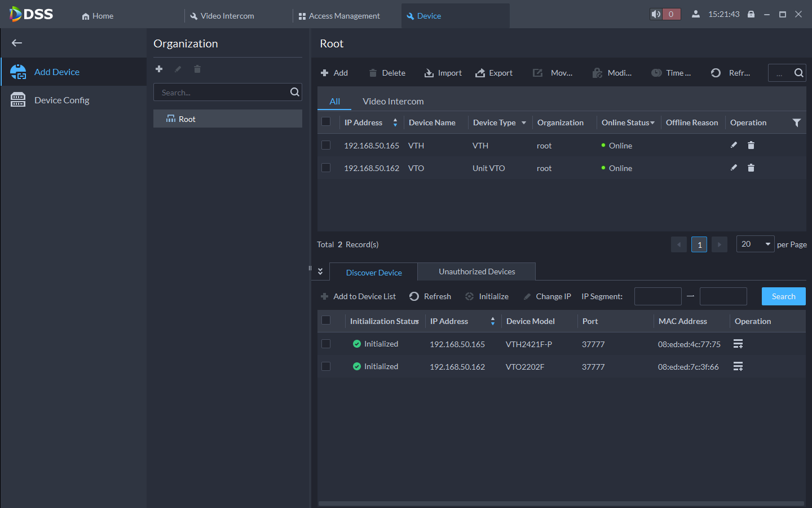Check the discovered VTO2202F row checkbox

pos(326,366)
